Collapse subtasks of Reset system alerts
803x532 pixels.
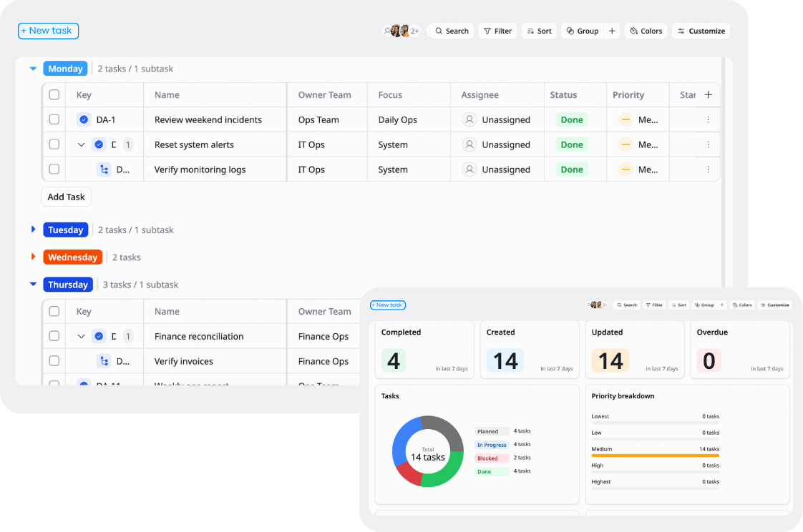(81, 144)
